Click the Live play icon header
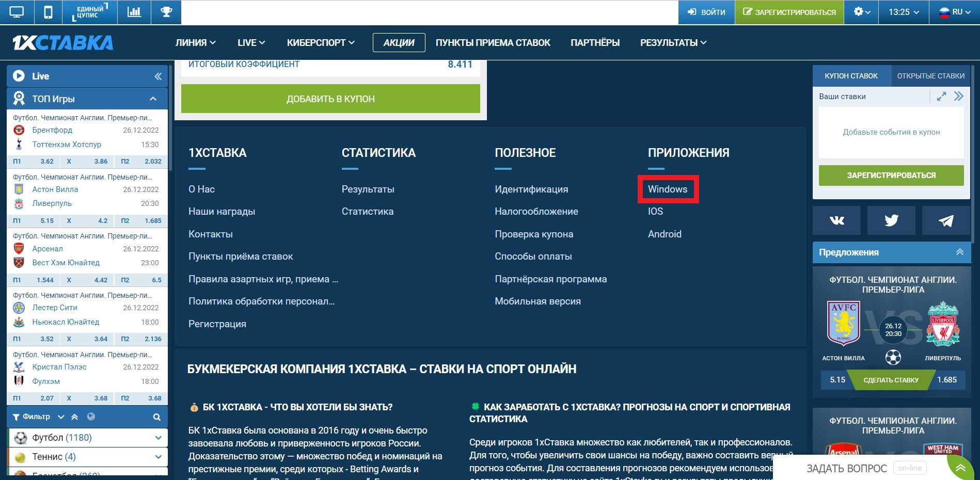The height and width of the screenshot is (480, 980). tap(19, 76)
